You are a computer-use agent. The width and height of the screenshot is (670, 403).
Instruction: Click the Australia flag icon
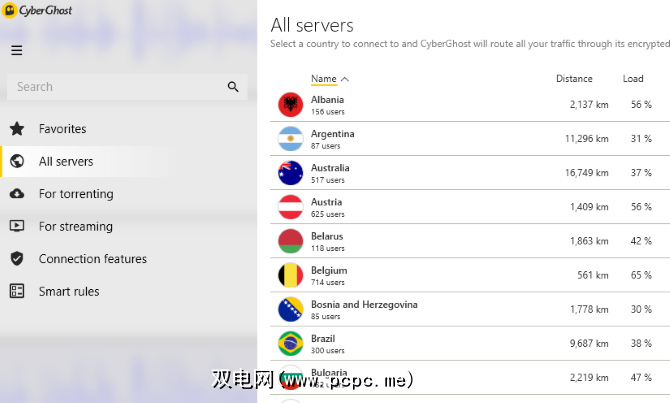tap(291, 173)
